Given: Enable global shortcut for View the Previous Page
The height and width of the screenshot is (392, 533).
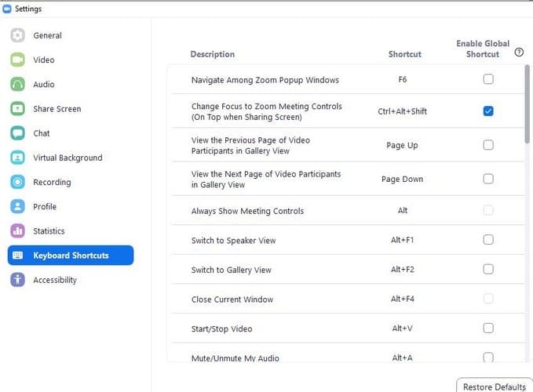Looking at the screenshot, I should coord(488,145).
